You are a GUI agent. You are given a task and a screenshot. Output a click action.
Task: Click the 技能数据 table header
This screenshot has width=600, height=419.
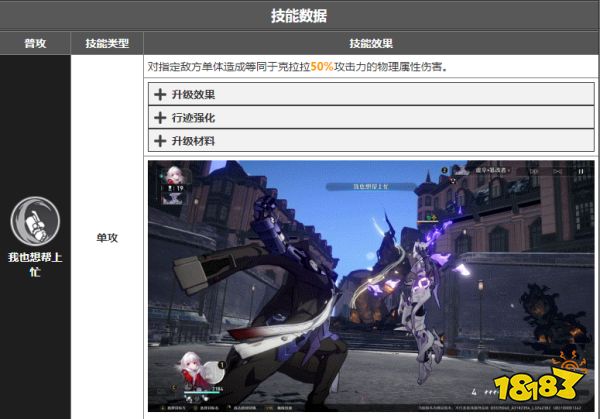click(299, 16)
